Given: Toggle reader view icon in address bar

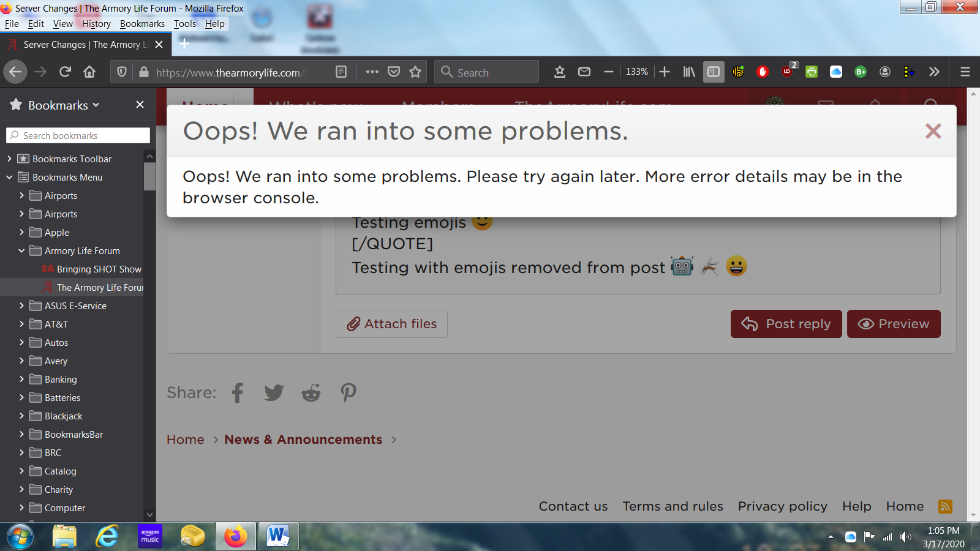Looking at the screenshot, I should click(x=341, y=72).
